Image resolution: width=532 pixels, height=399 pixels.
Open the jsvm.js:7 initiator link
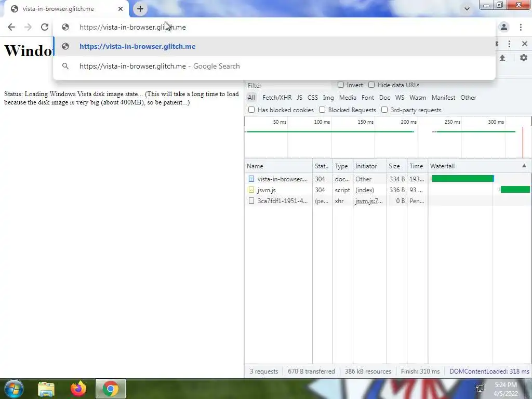pyautogui.click(x=369, y=201)
